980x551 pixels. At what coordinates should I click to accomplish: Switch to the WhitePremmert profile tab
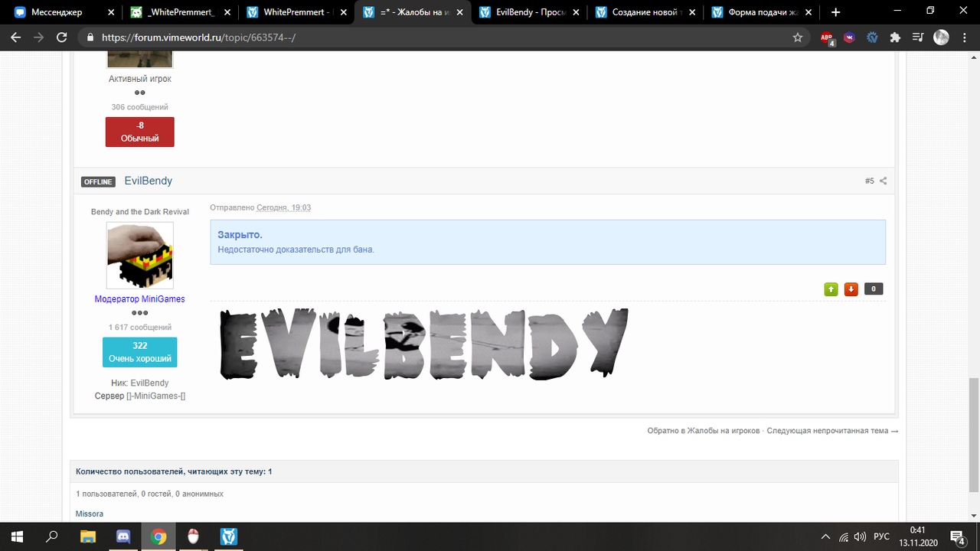[x=296, y=12]
